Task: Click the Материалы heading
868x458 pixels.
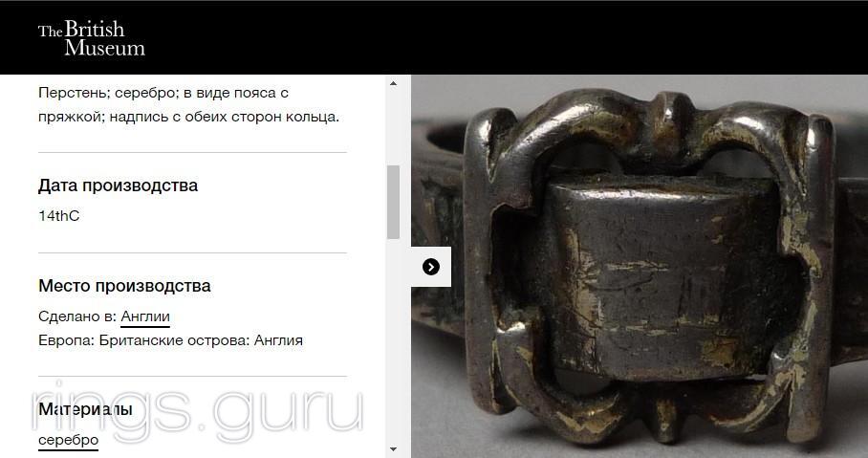Action: pyautogui.click(x=85, y=409)
